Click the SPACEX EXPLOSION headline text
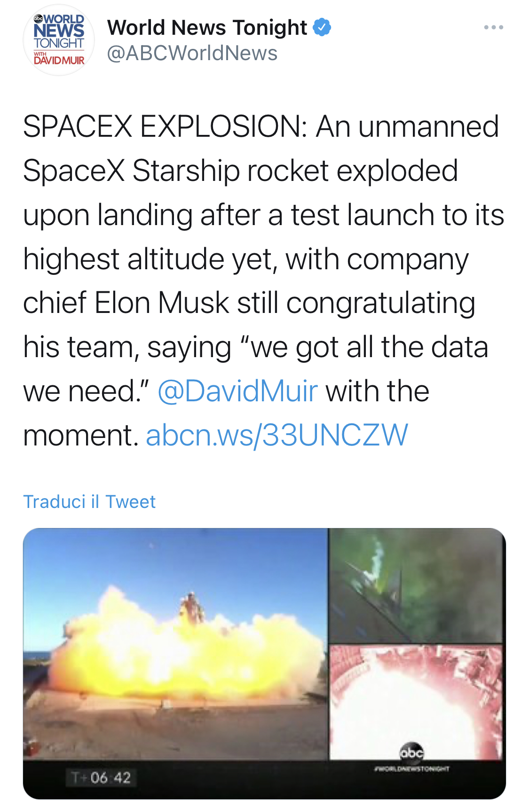 (165, 126)
